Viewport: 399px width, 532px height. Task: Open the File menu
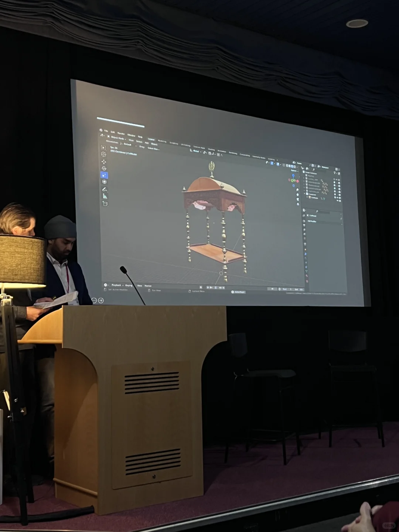(106, 131)
